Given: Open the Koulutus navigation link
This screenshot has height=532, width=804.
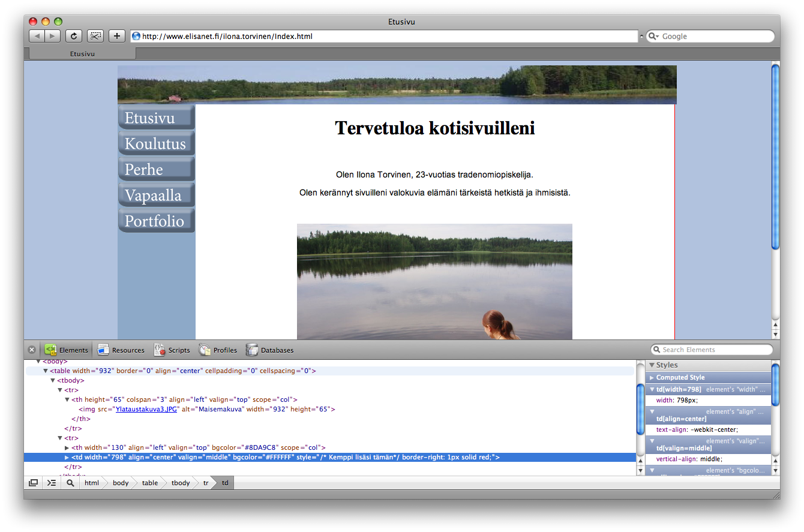Looking at the screenshot, I should click(x=156, y=144).
